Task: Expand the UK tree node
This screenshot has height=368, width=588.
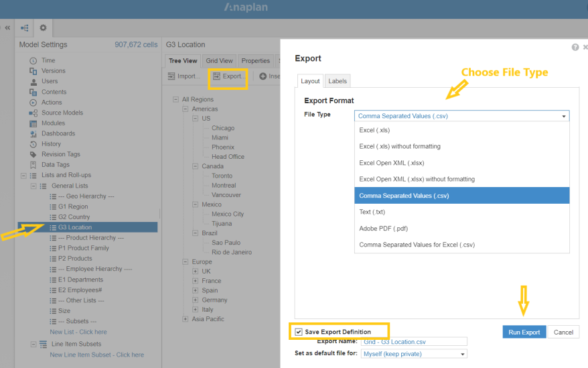Action: (x=195, y=271)
